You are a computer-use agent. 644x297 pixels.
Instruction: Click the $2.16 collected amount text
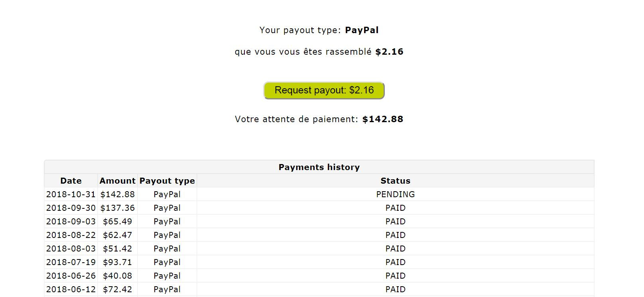point(389,52)
